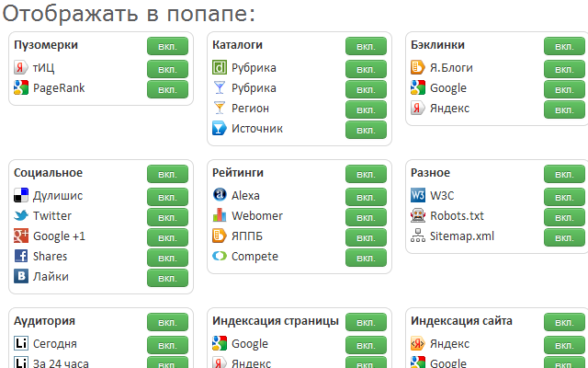Click the Я.Блоги icon

tap(418, 68)
